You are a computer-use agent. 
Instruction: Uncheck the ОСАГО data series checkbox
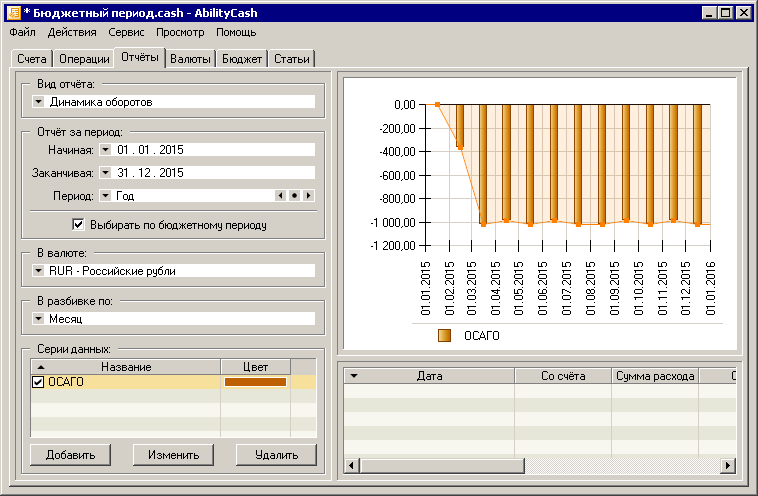(39, 382)
